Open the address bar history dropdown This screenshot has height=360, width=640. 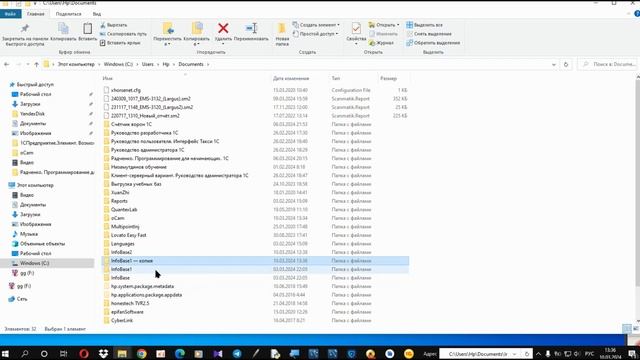tap(553, 64)
